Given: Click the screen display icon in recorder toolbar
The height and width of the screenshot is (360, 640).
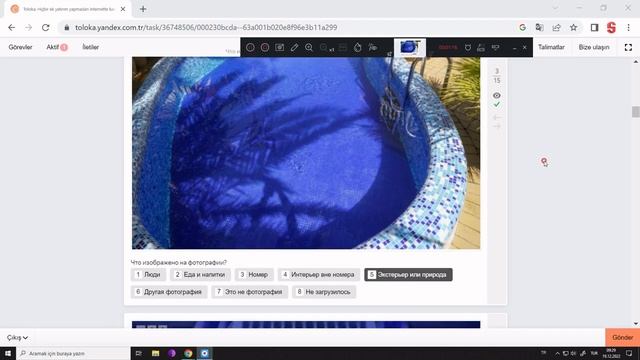Looking at the screenshot, I should click(495, 47).
